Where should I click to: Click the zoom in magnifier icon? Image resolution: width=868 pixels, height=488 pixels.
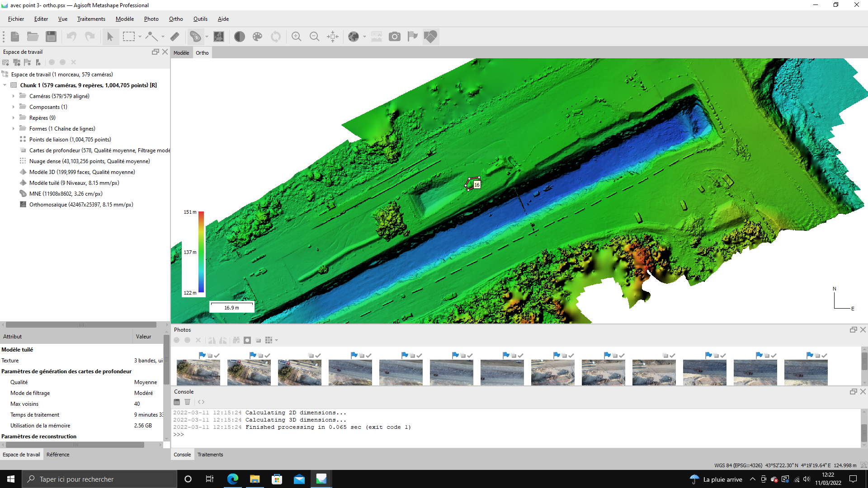tap(296, 37)
